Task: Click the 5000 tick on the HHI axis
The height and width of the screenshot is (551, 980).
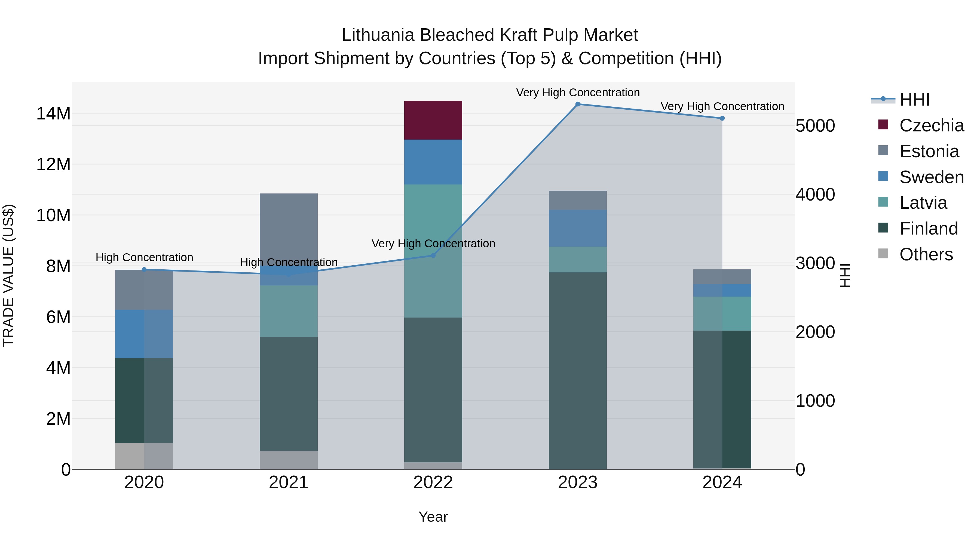Action: coord(815,126)
